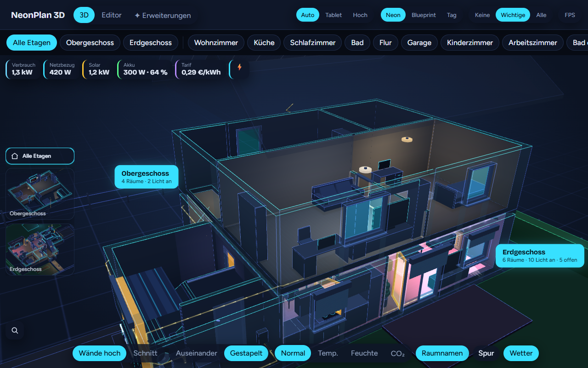
Task: Jump to the Küche room
Action: tap(264, 43)
